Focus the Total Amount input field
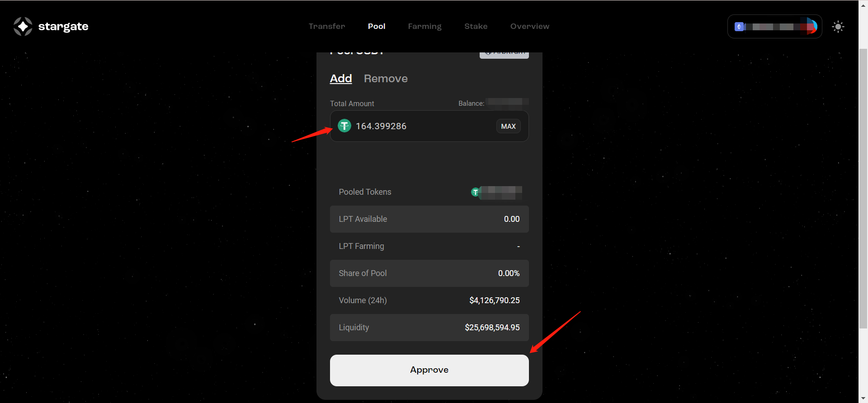868x403 pixels. pyautogui.click(x=420, y=126)
